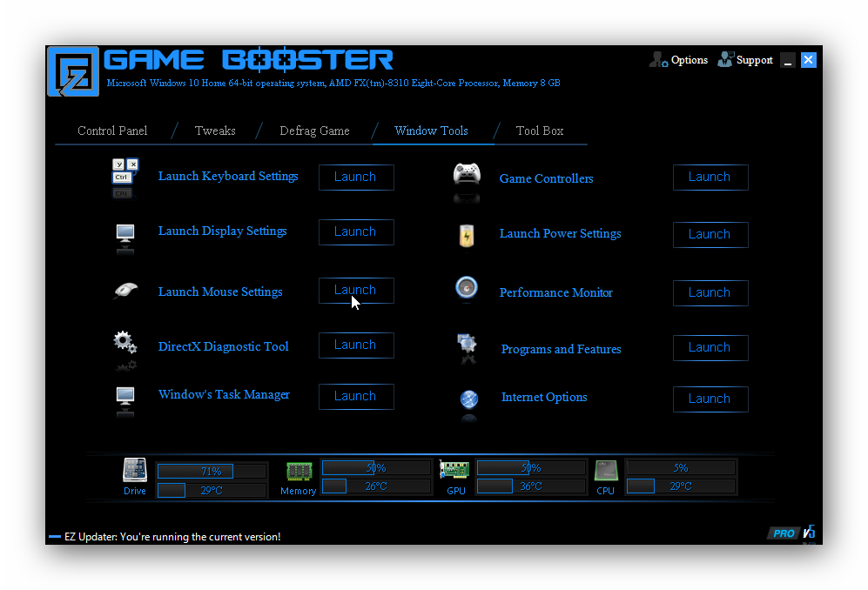Click the battery icon beside Launch Power Settings

pyautogui.click(x=467, y=236)
